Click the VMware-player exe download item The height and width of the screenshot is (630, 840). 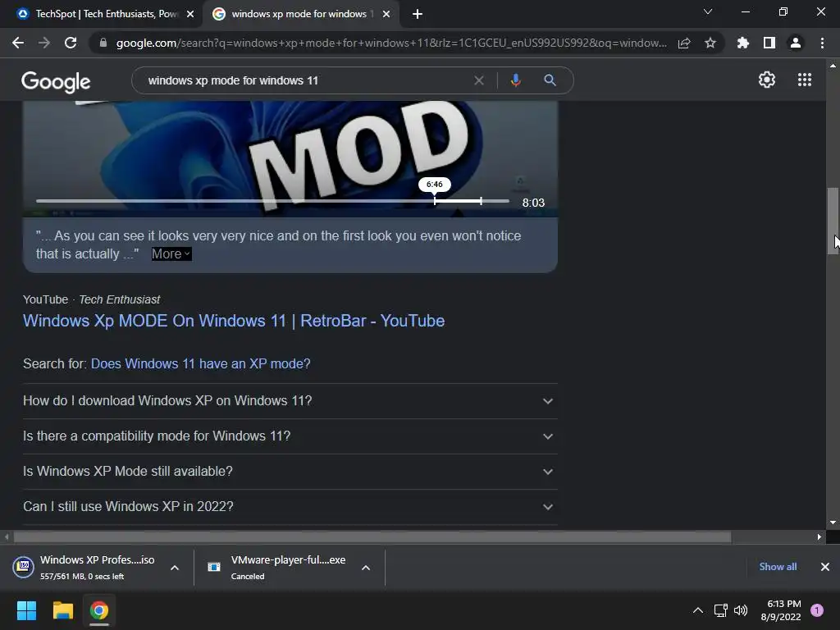click(x=276, y=568)
